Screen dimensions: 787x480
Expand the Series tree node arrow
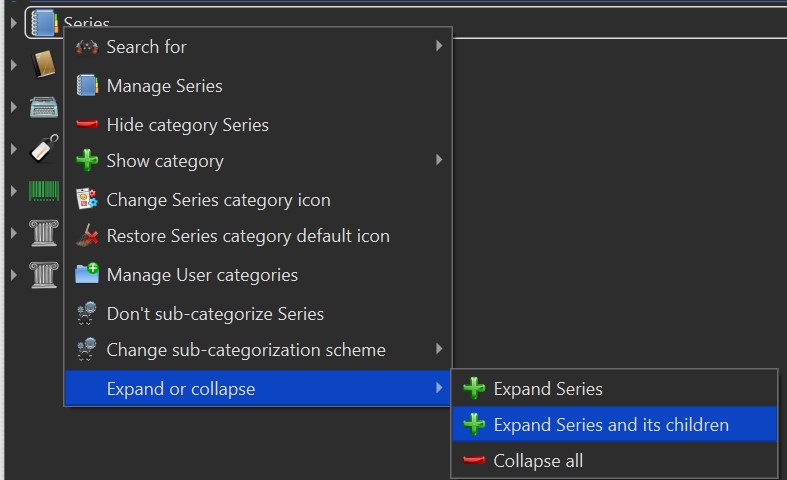(x=13, y=22)
